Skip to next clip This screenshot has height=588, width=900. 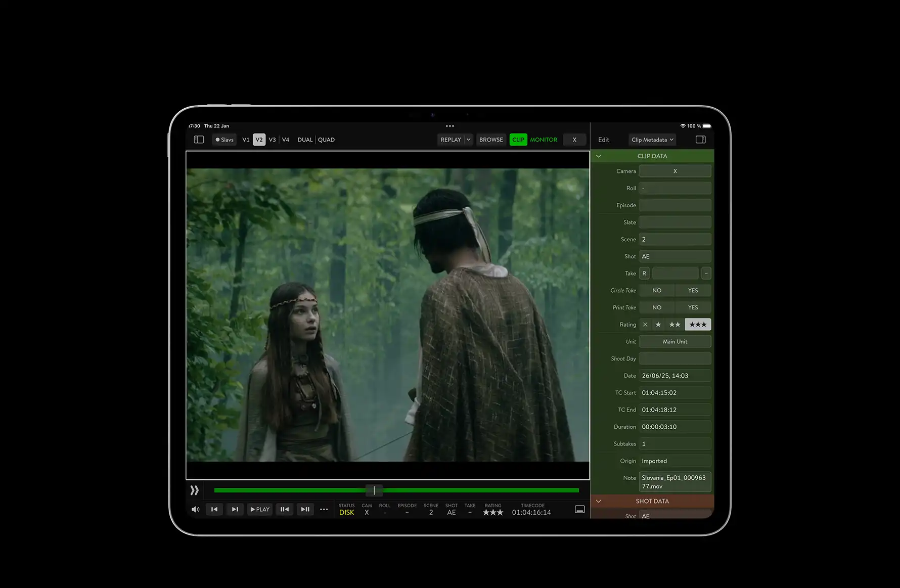(x=235, y=509)
